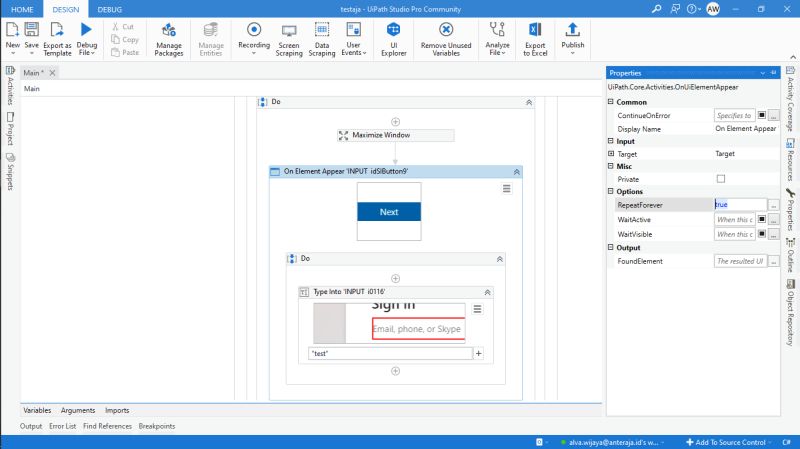Open help menu icon
The image size is (800, 449).
(693, 9)
